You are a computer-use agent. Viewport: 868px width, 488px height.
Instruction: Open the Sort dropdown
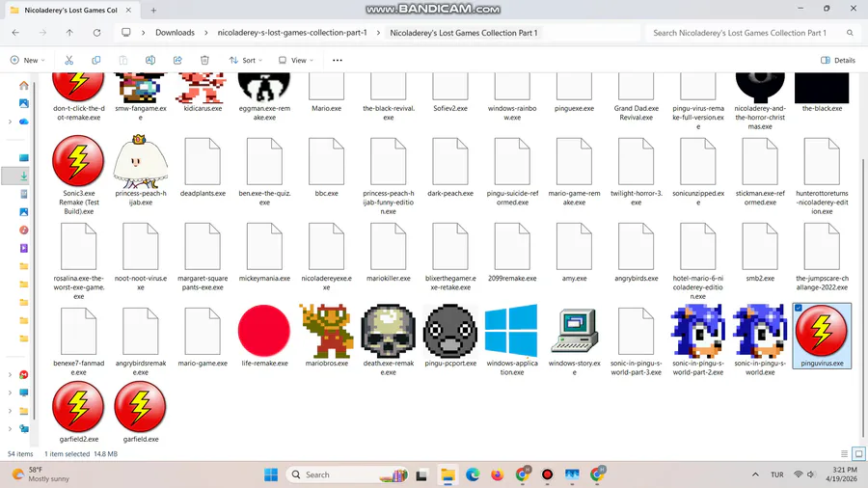[246, 60]
